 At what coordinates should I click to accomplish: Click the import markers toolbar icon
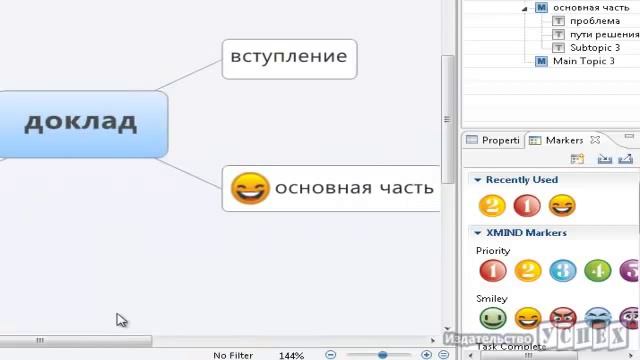click(x=604, y=159)
